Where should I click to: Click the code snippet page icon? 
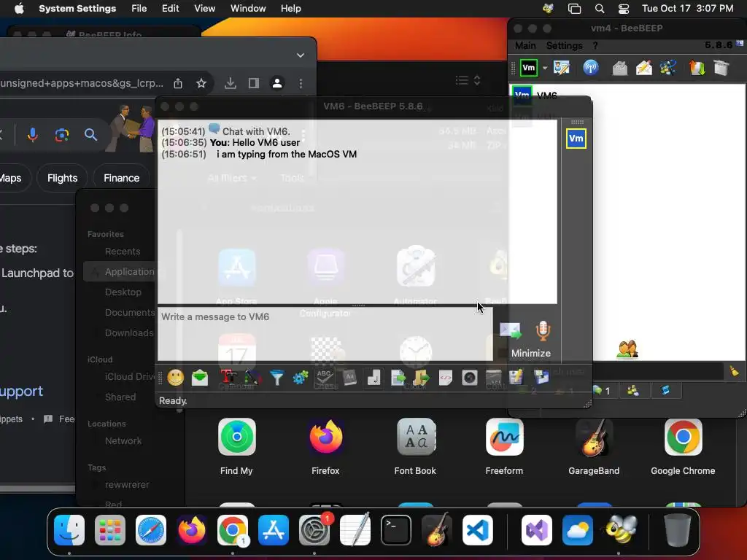pos(446,378)
